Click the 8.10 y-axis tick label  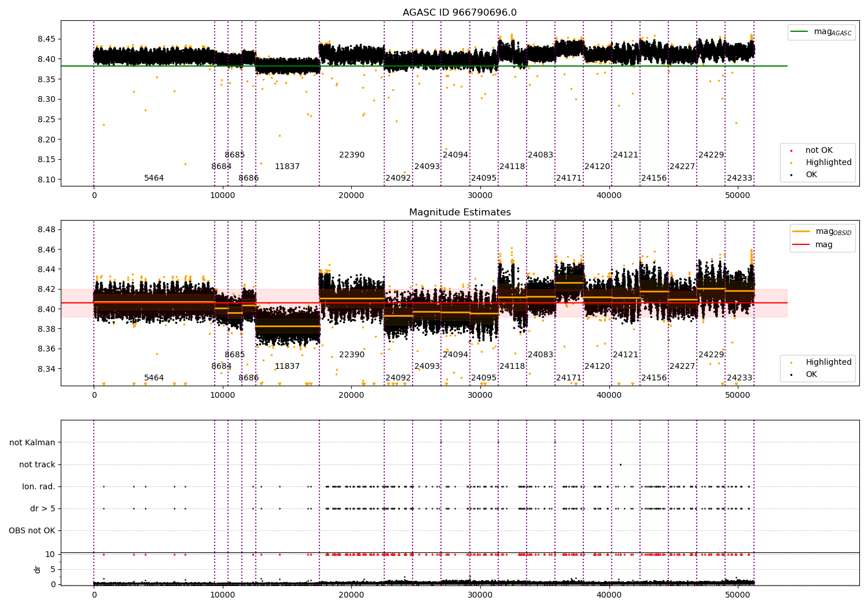click(x=46, y=180)
